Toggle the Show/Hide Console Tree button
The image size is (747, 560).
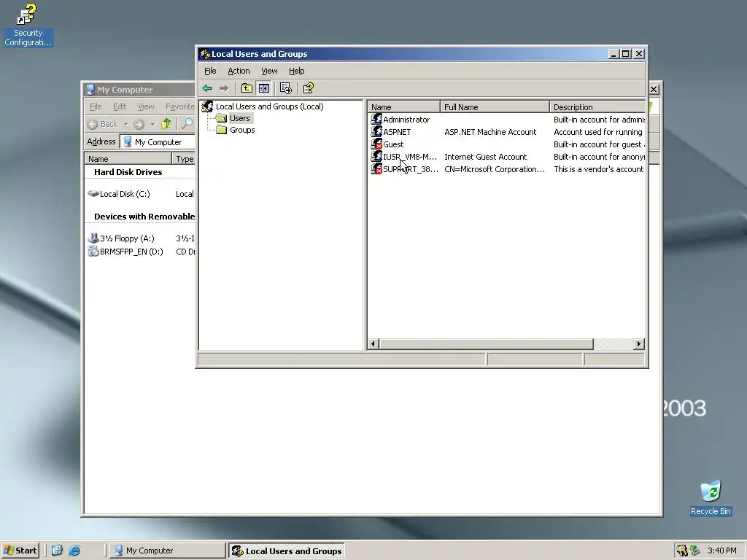coord(264,88)
